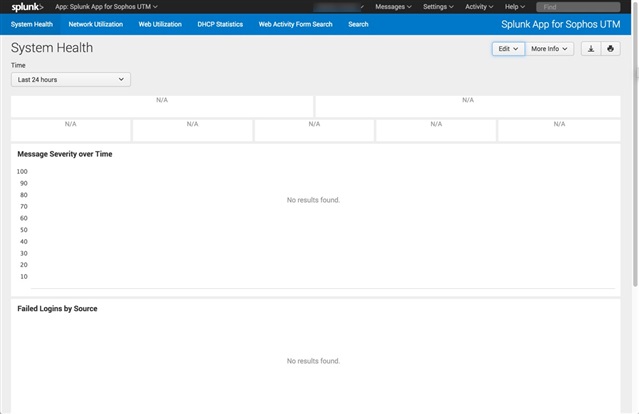Open the Edit dropdown button
639x414 pixels.
click(x=508, y=49)
